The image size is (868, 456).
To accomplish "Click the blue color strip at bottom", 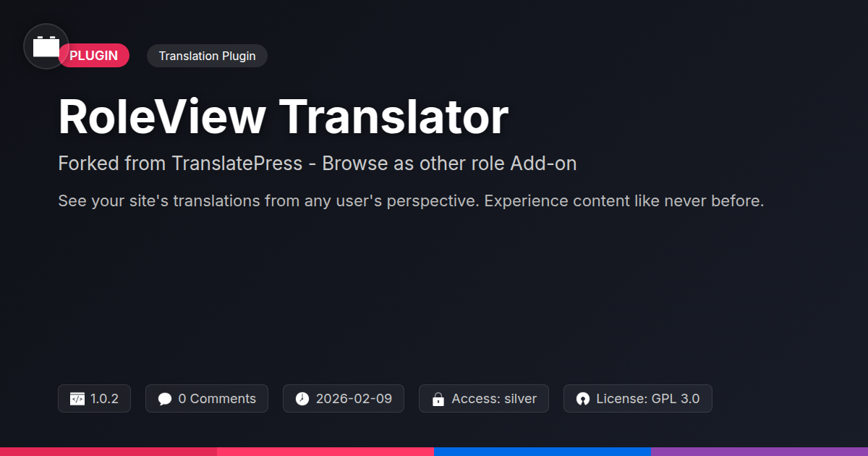I will pos(542,451).
